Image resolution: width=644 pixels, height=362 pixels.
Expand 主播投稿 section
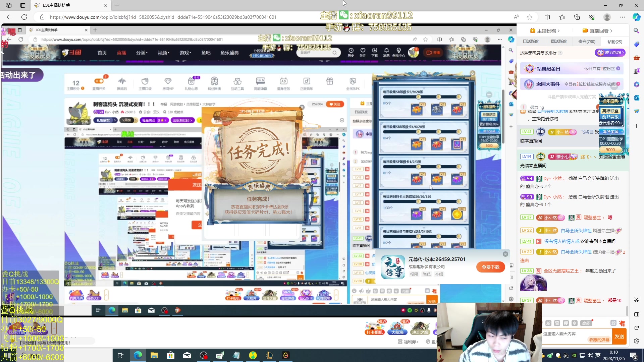[545, 31]
